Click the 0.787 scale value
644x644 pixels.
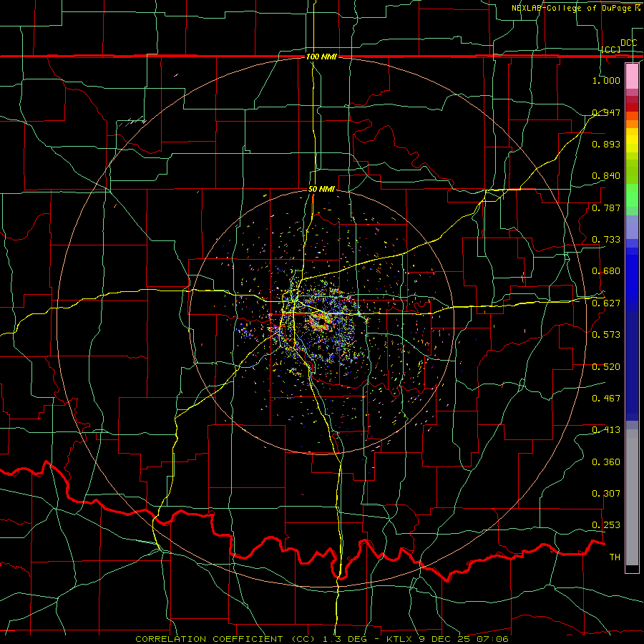(x=606, y=208)
